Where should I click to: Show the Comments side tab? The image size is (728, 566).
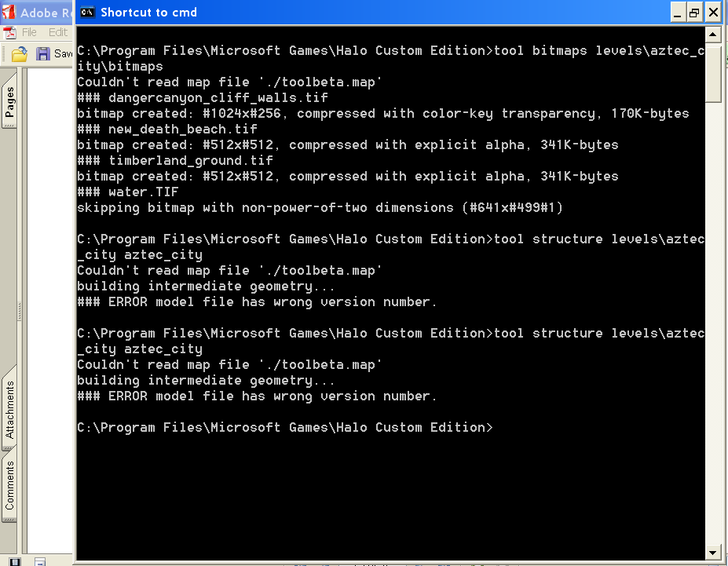point(9,485)
